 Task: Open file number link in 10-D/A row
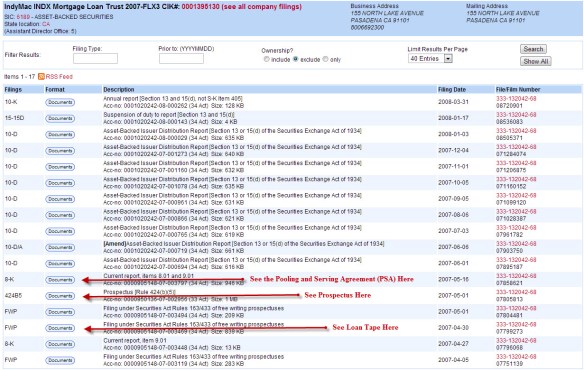click(x=516, y=244)
